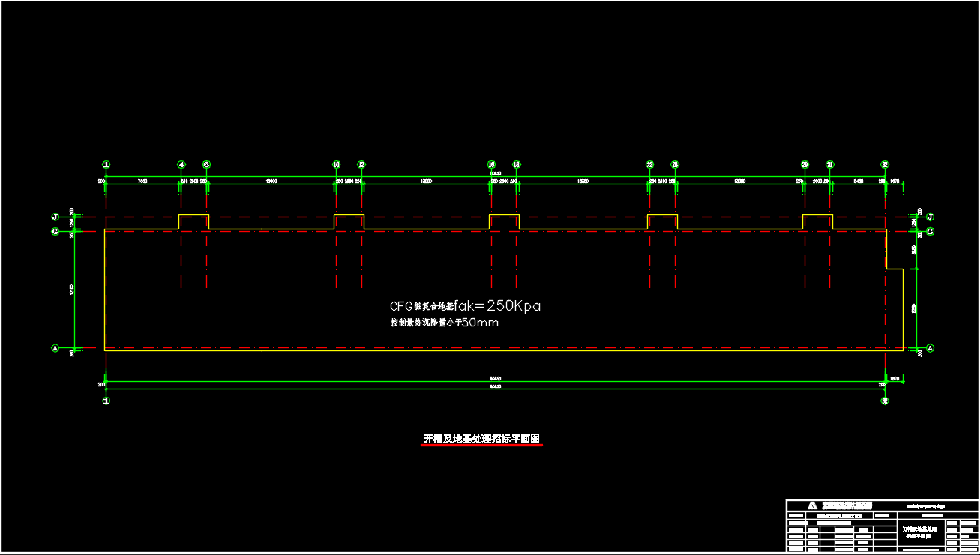Select the triangular logo in title block
Screen dimensions: 980x555
click(x=812, y=505)
